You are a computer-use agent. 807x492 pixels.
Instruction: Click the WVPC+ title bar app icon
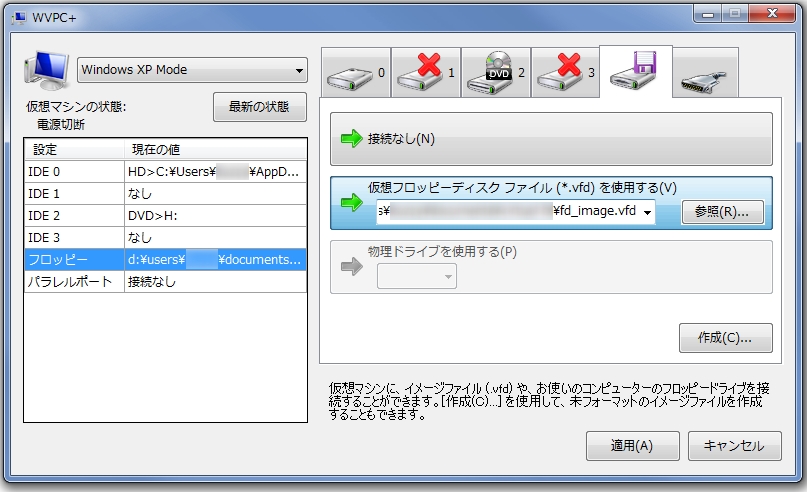tap(19, 17)
